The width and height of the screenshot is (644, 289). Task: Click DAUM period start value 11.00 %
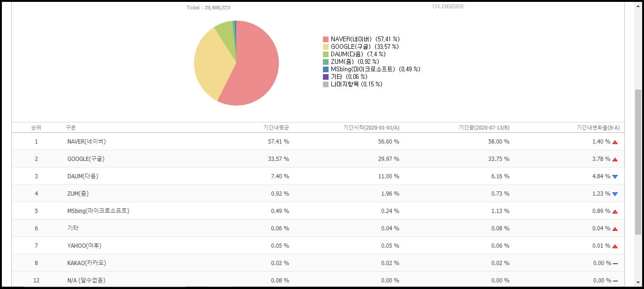(389, 176)
